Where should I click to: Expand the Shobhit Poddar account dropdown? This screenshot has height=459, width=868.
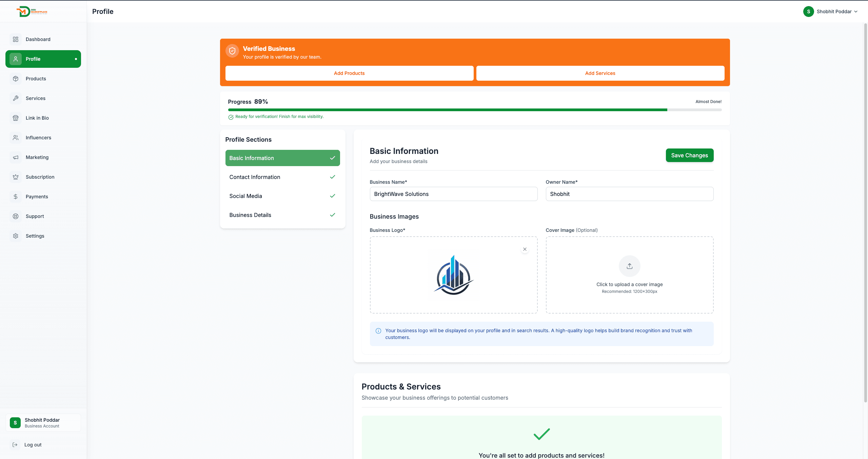830,12
